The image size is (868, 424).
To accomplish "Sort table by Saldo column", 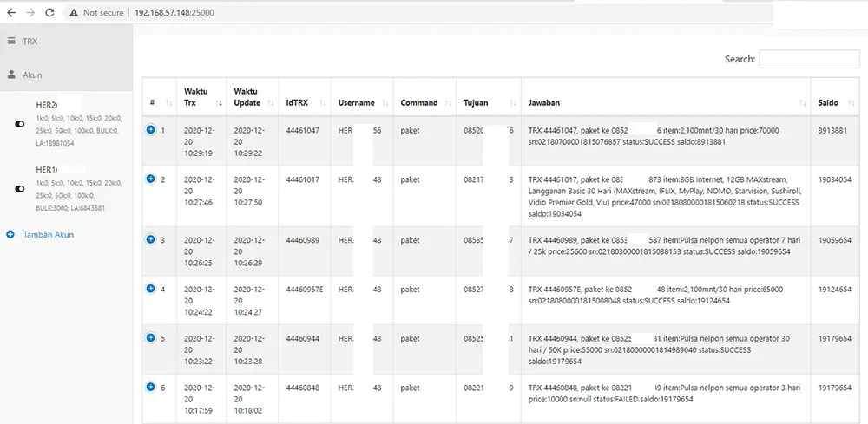I will (x=834, y=102).
